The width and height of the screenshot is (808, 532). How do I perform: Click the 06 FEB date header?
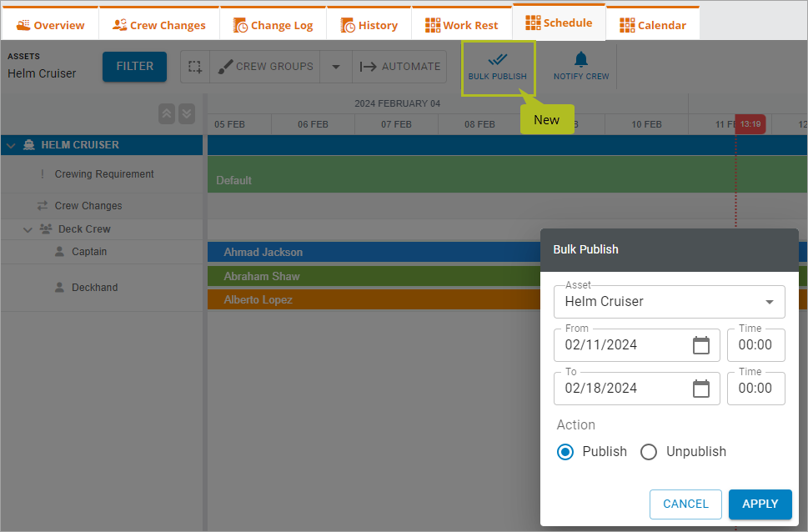313,124
